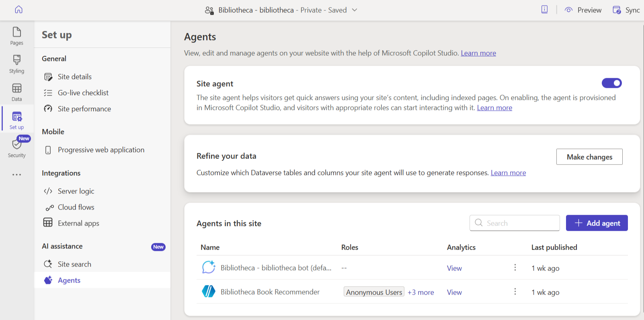Click the ellipsis More options in left rail
This screenshot has height=320, width=644.
click(x=16, y=175)
